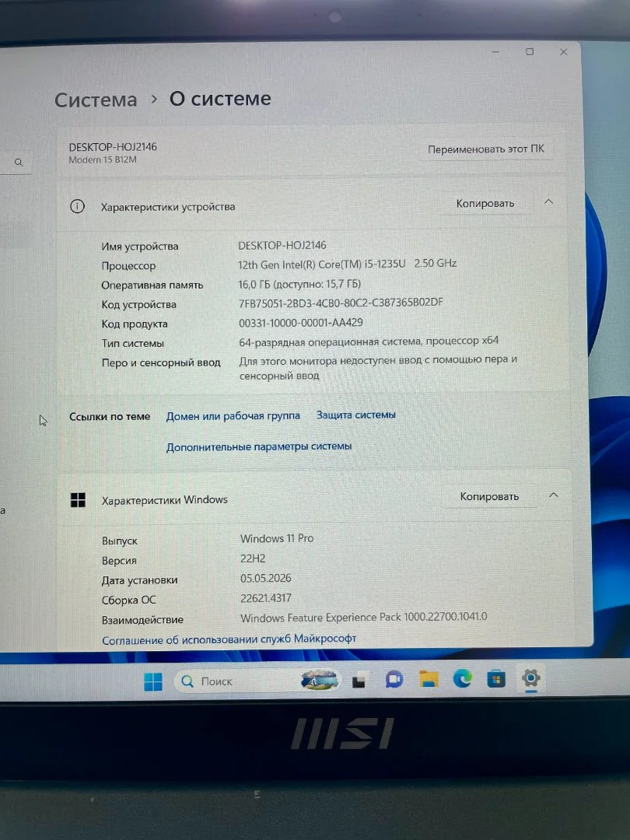Image resolution: width=630 pixels, height=840 pixels.
Task: Select the Windows Feature Experience Pack text
Action: [x=364, y=617]
